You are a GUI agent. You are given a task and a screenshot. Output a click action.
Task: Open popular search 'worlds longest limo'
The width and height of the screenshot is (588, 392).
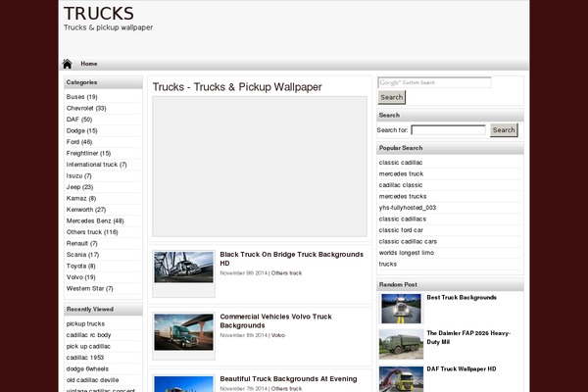406,253
